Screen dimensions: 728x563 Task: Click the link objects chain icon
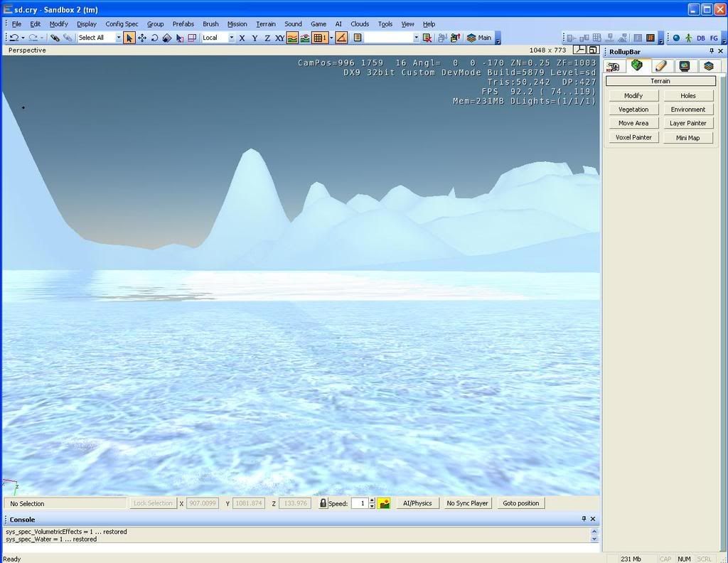55,38
